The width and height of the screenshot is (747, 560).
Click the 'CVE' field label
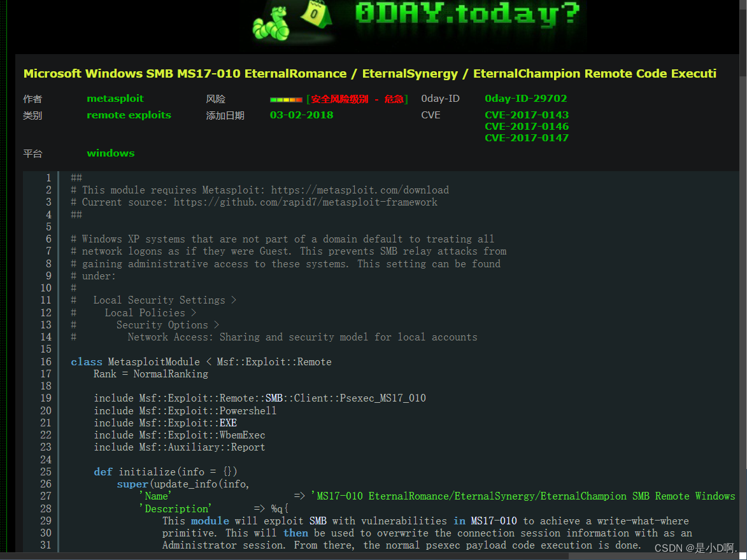tap(430, 115)
